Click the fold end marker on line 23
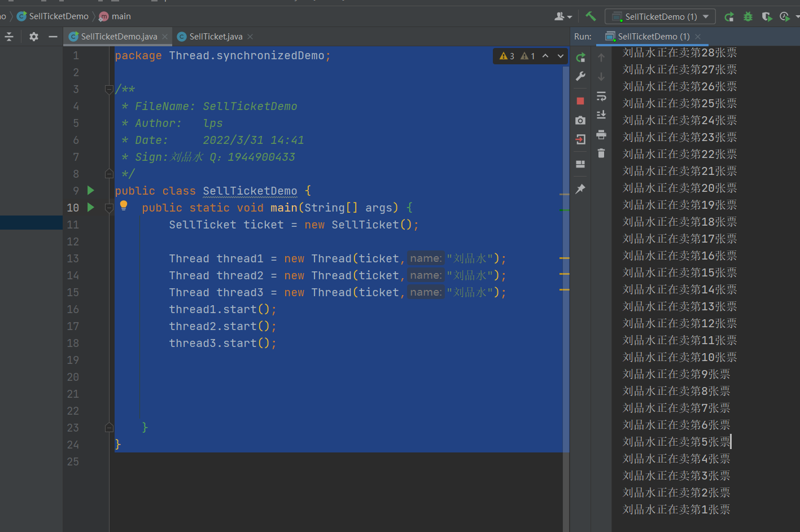Viewport: 800px width, 532px height. [x=109, y=428]
